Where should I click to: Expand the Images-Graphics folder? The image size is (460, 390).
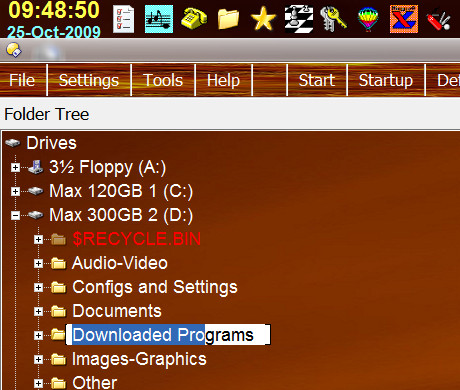coord(38,359)
